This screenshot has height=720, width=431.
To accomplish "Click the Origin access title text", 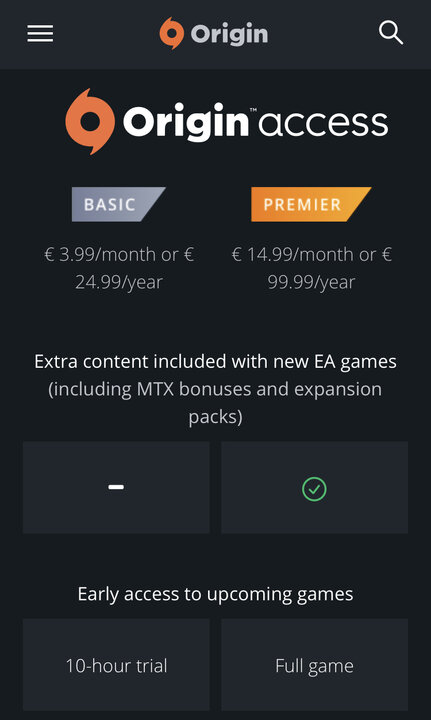I will [x=255, y=122].
